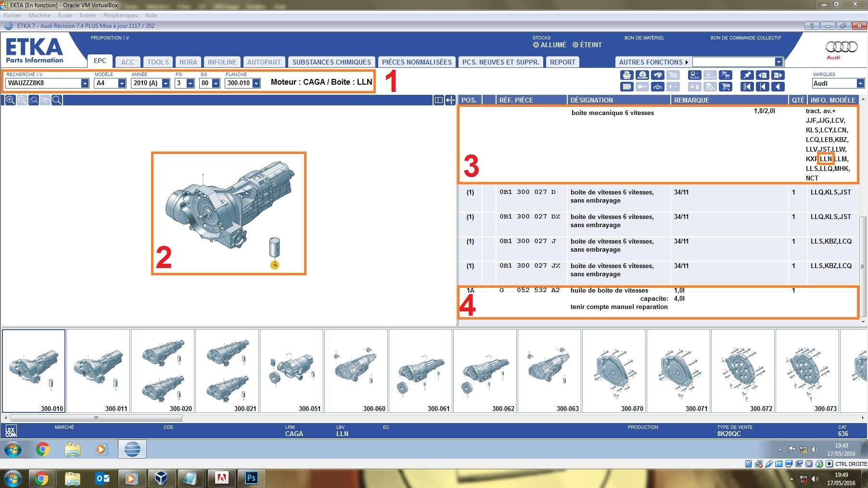868x488 pixels.
Task: Select the ALLUMÉ stocks option
Action: [x=549, y=45]
